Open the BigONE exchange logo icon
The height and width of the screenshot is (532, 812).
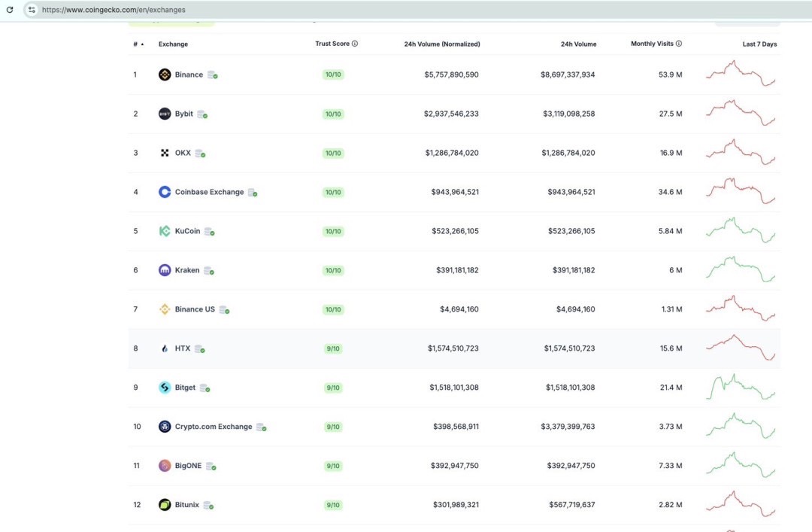click(165, 466)
